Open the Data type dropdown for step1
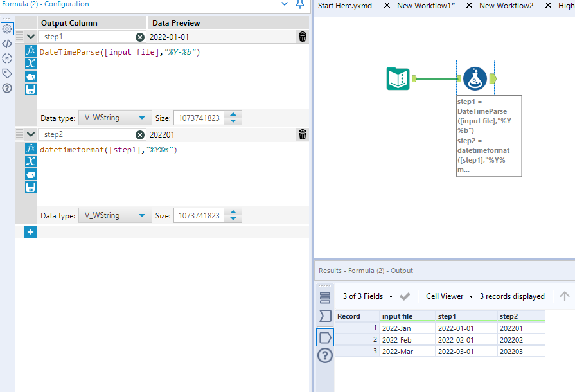Image resolution: width=575 pixels, height=392 pixels. [115, 118]
